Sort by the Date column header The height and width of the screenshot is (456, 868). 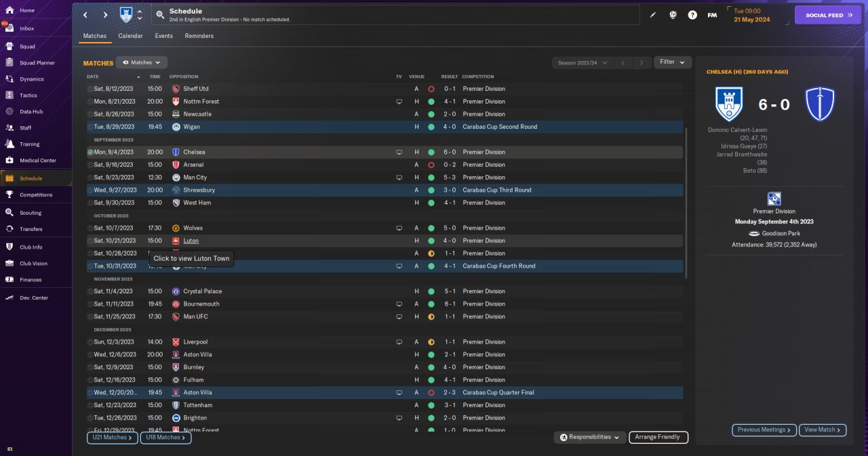pos(93,77)
